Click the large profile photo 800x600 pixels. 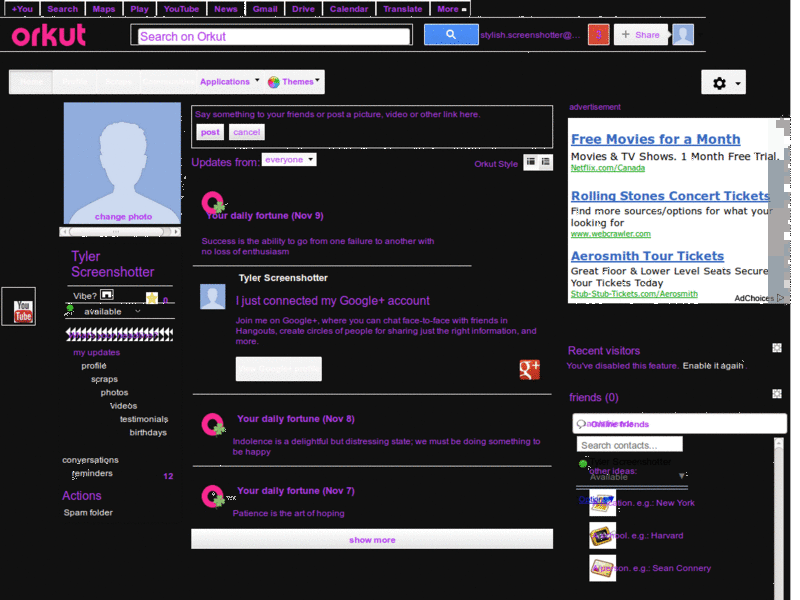122,163
